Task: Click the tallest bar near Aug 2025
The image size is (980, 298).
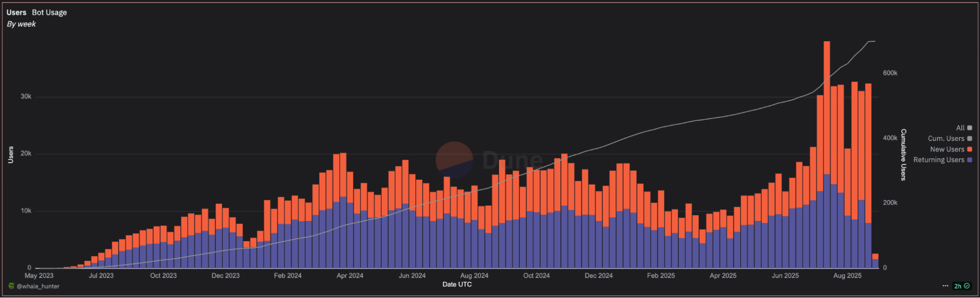Action: (x=827, y=155)
